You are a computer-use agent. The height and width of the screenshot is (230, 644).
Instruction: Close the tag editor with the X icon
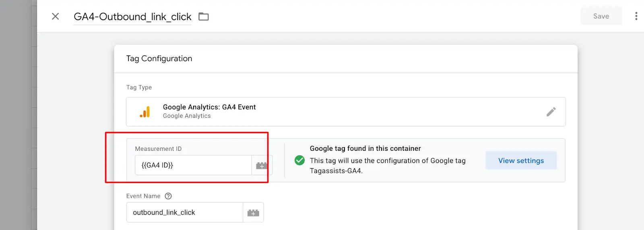point(56,16)
